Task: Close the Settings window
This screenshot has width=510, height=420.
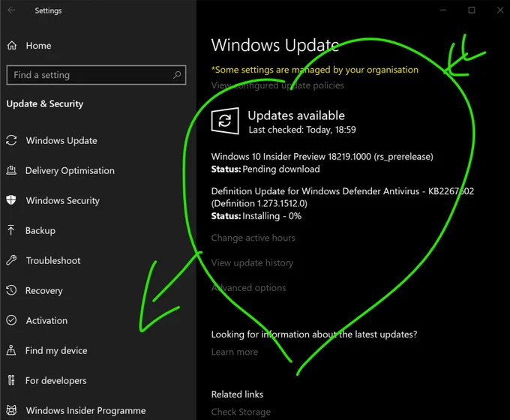Action: click(500, 10)
